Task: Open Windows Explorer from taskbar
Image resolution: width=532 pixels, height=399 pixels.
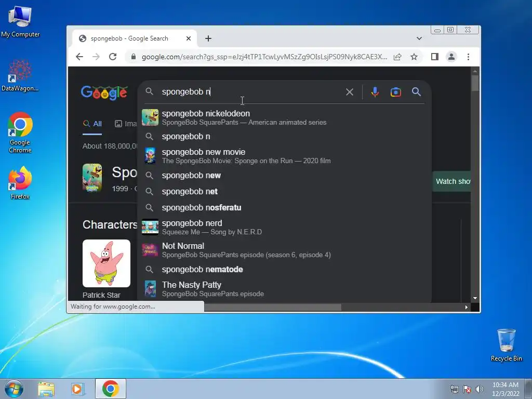Action: [x=46, y=389]
